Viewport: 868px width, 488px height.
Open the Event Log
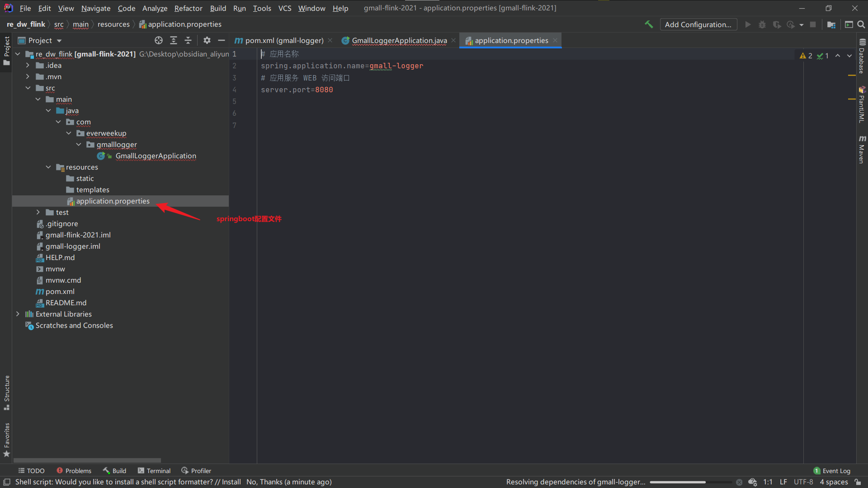(x=832, y=471)
